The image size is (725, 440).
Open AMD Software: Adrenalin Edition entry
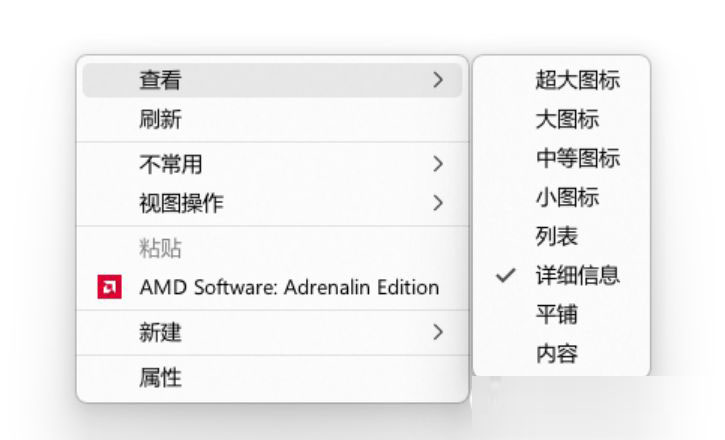272,287
